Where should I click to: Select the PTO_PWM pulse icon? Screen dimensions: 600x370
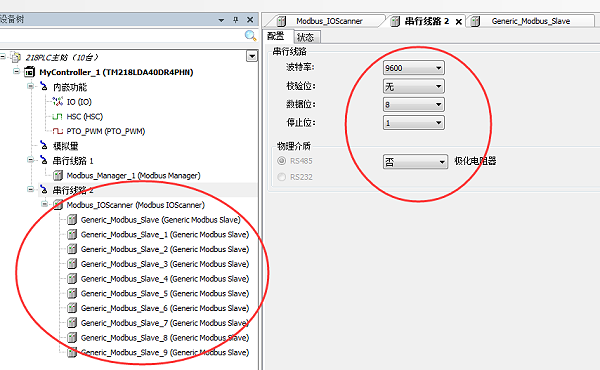tap(57, 131)
